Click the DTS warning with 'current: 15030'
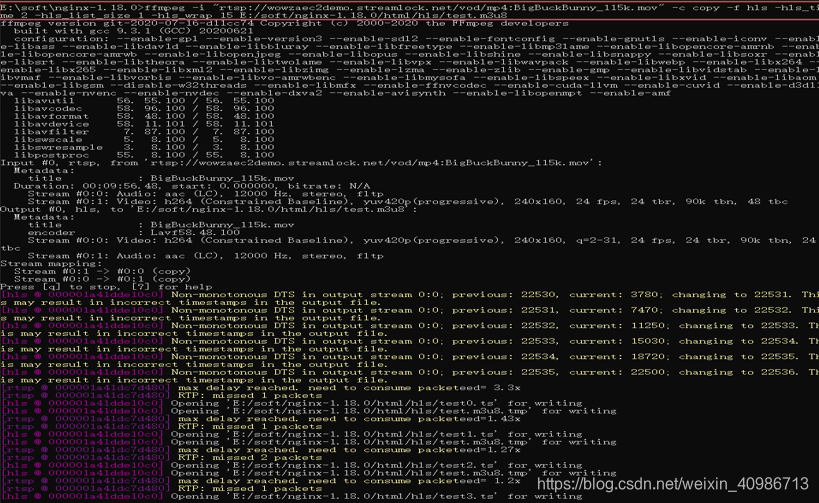Image resolution: width=819 pixels, height=503 pixels. click(410, 345)
